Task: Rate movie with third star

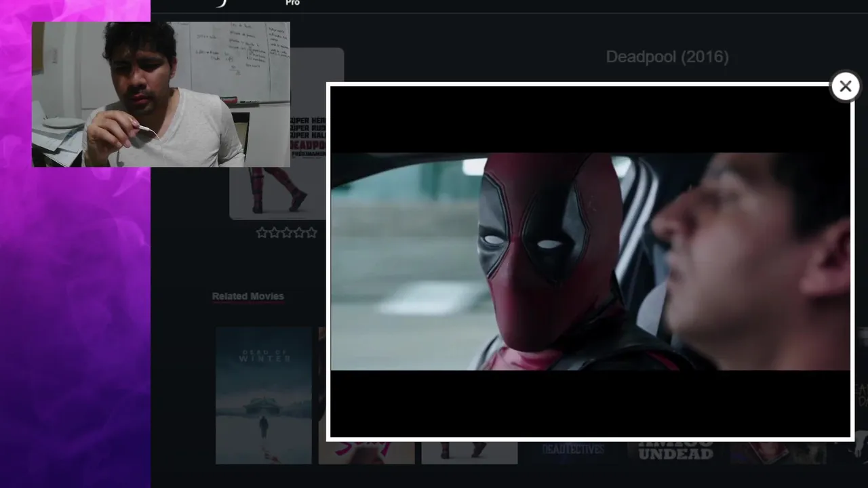Action: [286, 232]
